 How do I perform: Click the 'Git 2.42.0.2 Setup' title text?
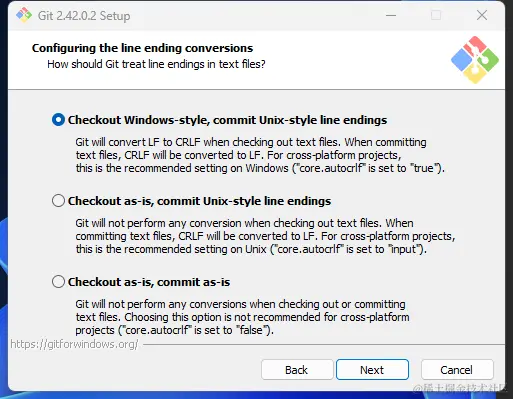84,16
